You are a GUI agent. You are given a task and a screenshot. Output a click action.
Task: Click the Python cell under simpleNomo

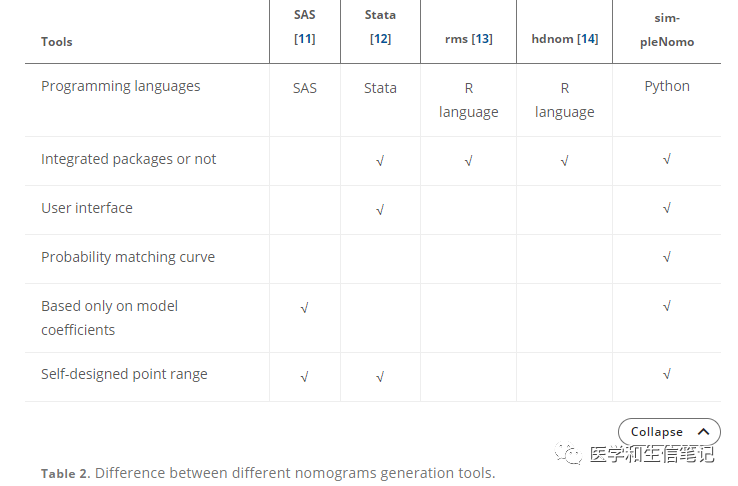click(667, 86)
